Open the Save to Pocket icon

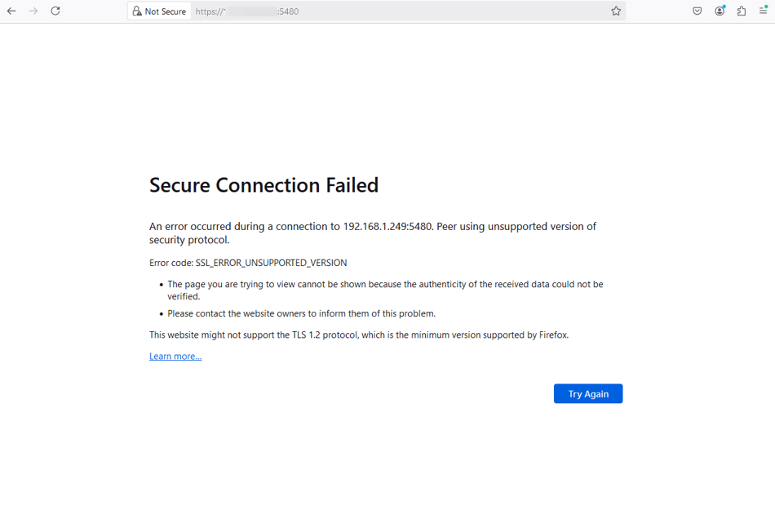tap(697, 11)
